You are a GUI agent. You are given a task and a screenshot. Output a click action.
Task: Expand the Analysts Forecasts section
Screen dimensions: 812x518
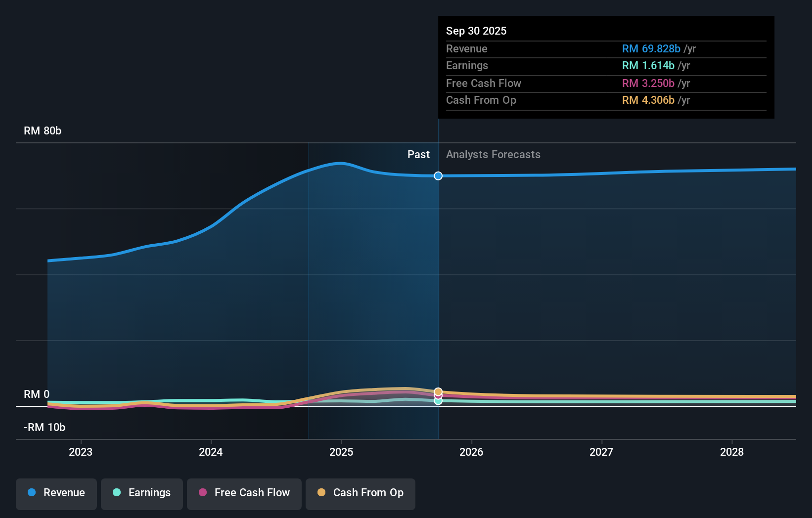click(493, 154)
